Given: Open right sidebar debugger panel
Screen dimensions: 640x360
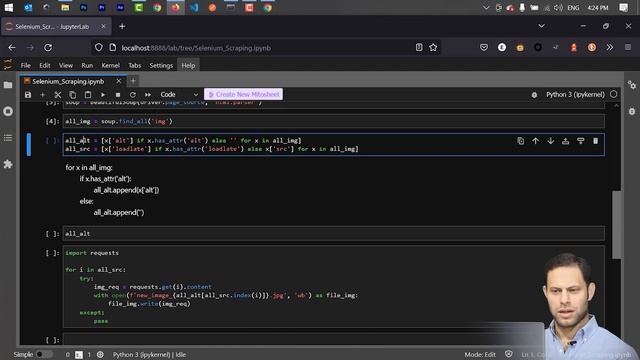Looking at the screenshot, I should [632, 111].
